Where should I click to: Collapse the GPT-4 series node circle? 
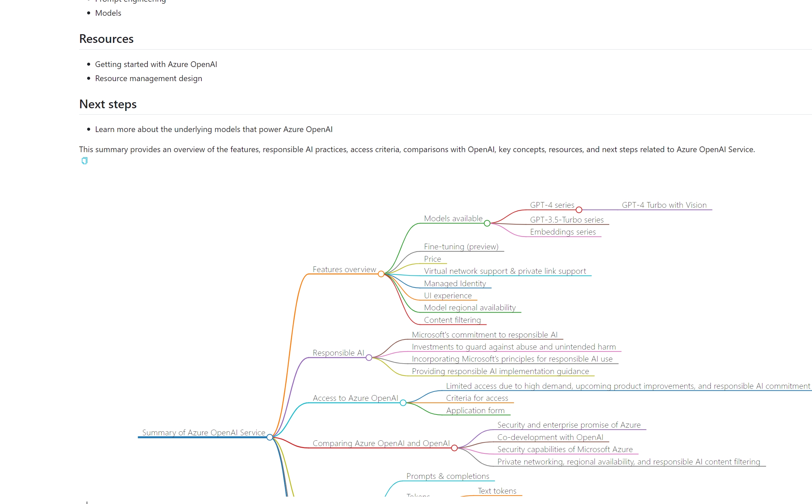(579, 210)
